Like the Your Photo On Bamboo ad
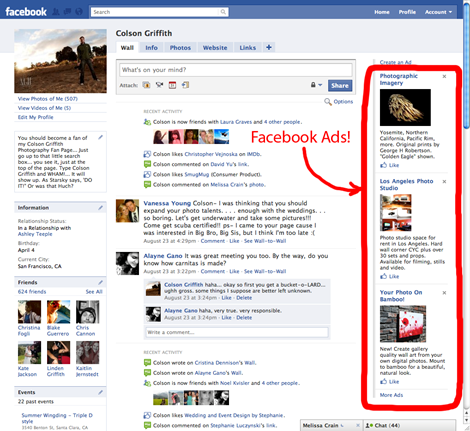This screenshot has height=431, width=470. pyautogui.click(x=390, y=382)
